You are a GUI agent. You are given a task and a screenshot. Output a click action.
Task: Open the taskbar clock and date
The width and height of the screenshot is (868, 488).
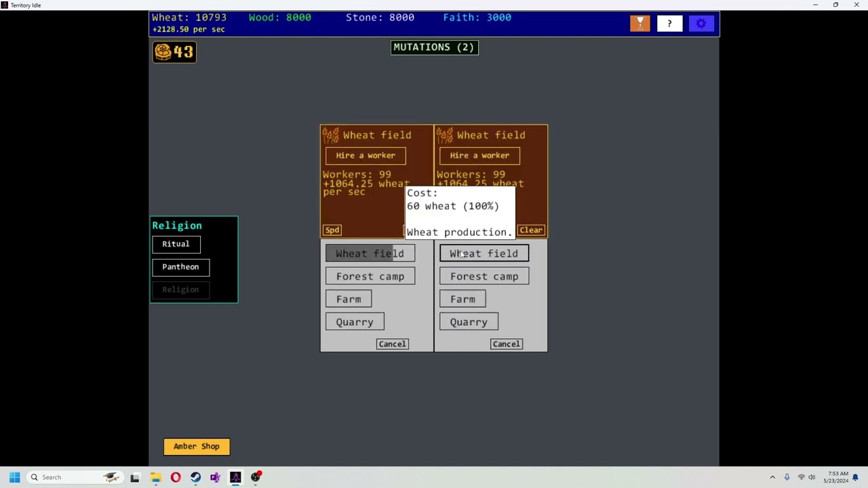coord(835,477)
